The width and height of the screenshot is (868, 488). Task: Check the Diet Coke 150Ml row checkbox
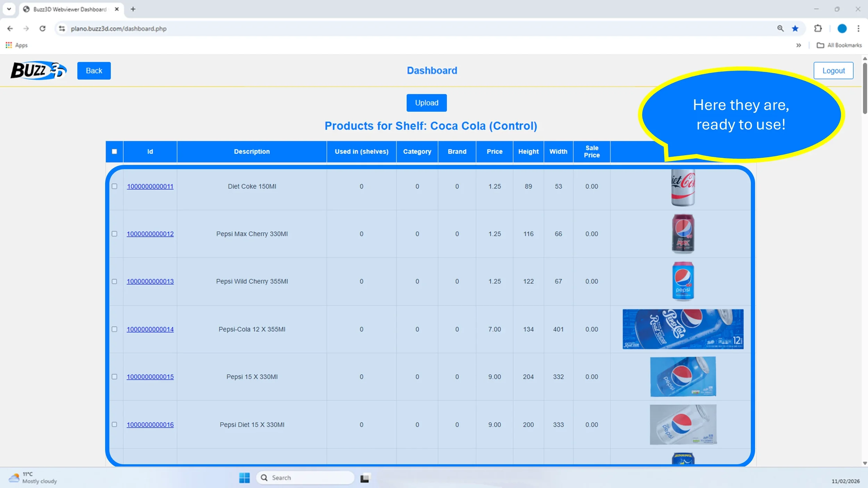coord(114,186)
